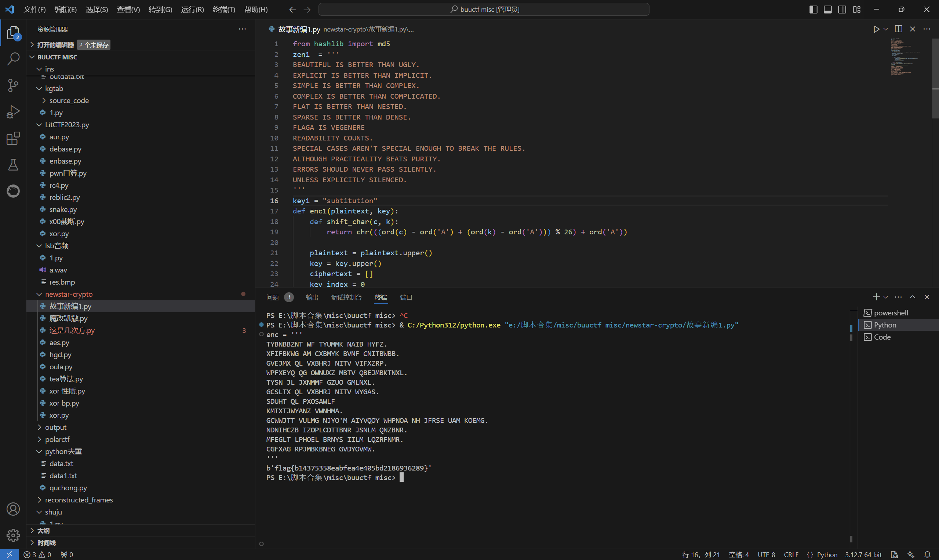Expand the 大纲 outline section
This screenshot has width=939, height=560.
coord(32,531)
